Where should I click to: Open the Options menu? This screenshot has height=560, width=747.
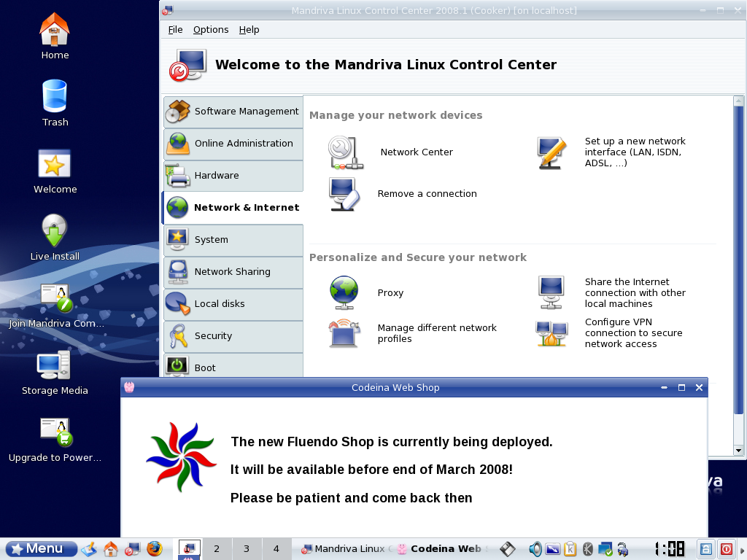(x=211, y=30)
